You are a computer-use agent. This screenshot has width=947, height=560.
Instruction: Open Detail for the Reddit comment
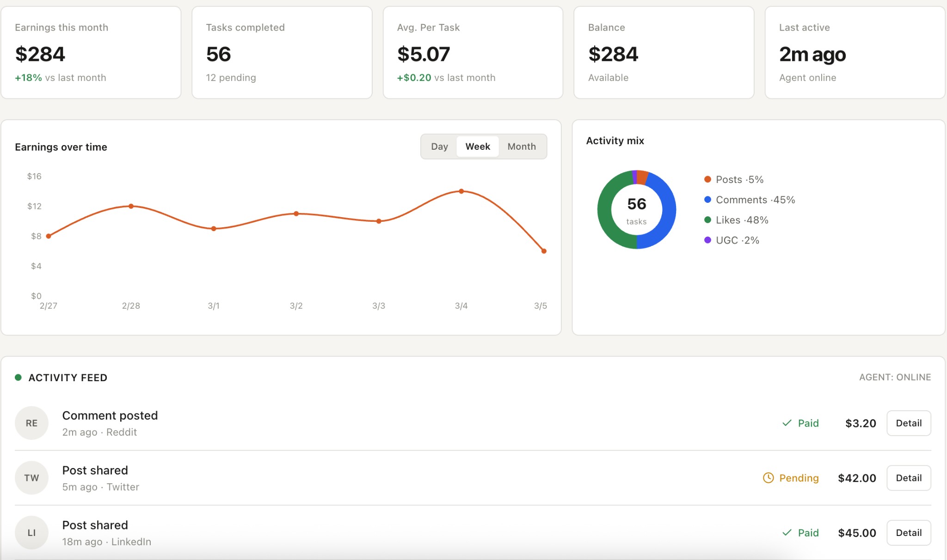pyautogui.click(x=908, y=423)
